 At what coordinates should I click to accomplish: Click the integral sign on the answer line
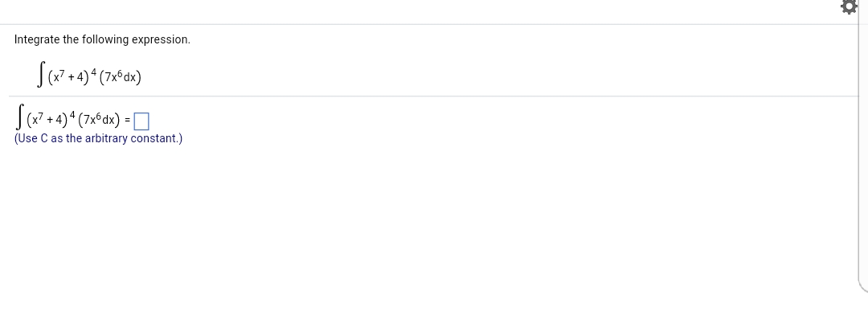[20, 122]
